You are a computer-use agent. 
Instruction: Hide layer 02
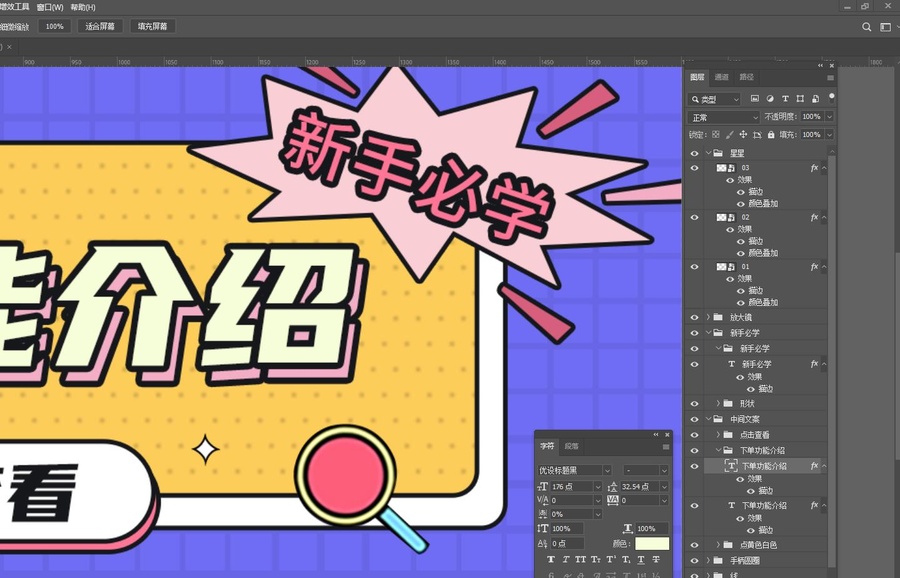click(x=695, y=218)
